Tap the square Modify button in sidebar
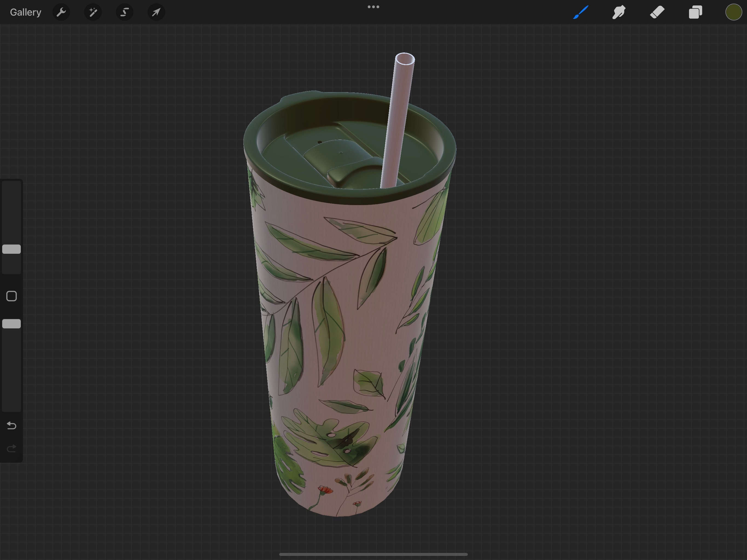 pos(11,296)
